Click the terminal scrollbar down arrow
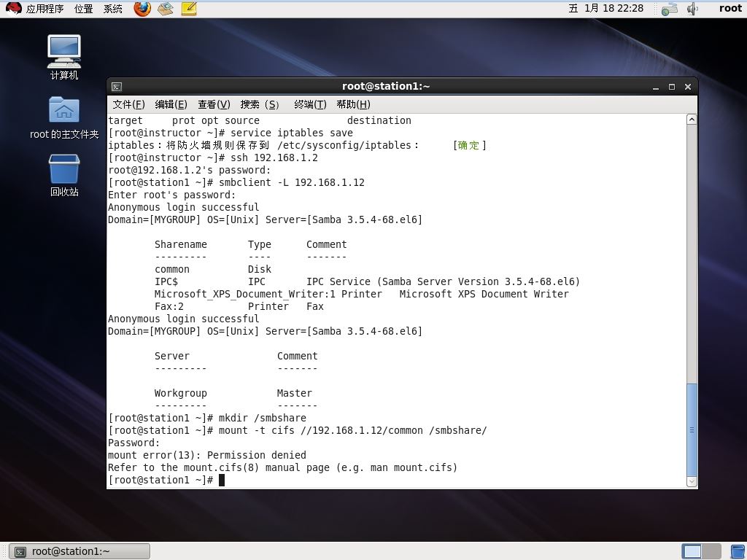Image resolution: width=747 pixels, height=560 pixels. pos(692,482)
